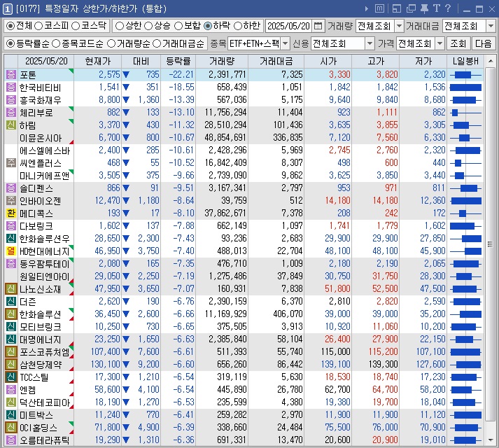Image resolution: width=499 pixels, height=448 pixels.
Task: Click the 환 badge beside 메디콕스
Action: (x=10, y=213)
